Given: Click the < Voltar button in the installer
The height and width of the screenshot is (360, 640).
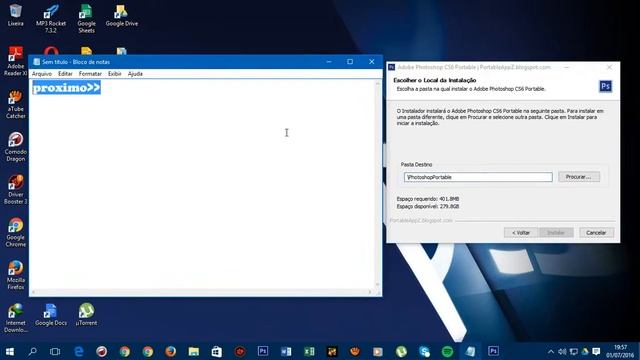Looking at the screenshot, I should click(x=521, y=233).
